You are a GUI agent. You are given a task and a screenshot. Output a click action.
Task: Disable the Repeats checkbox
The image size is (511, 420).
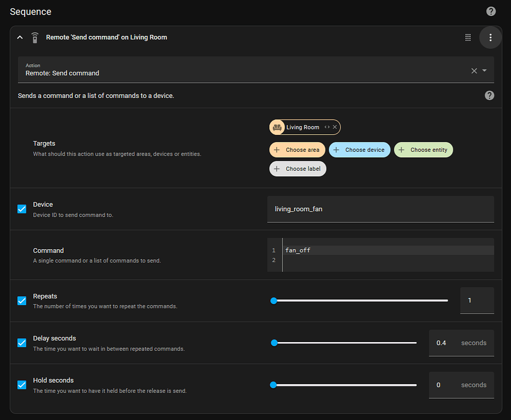(21, 301)
